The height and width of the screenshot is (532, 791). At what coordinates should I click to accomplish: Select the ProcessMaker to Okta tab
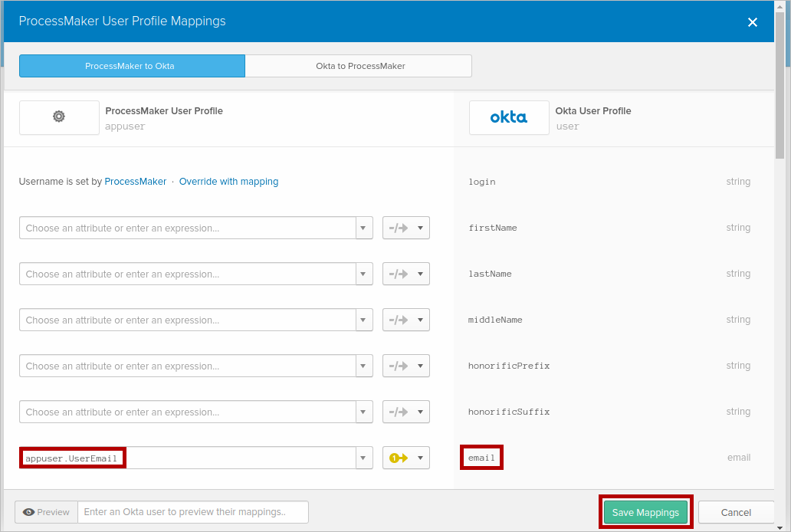point(131,66)
